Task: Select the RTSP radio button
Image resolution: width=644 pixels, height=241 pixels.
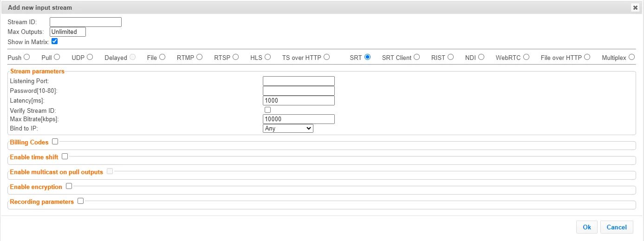Action: click(235, 57)
